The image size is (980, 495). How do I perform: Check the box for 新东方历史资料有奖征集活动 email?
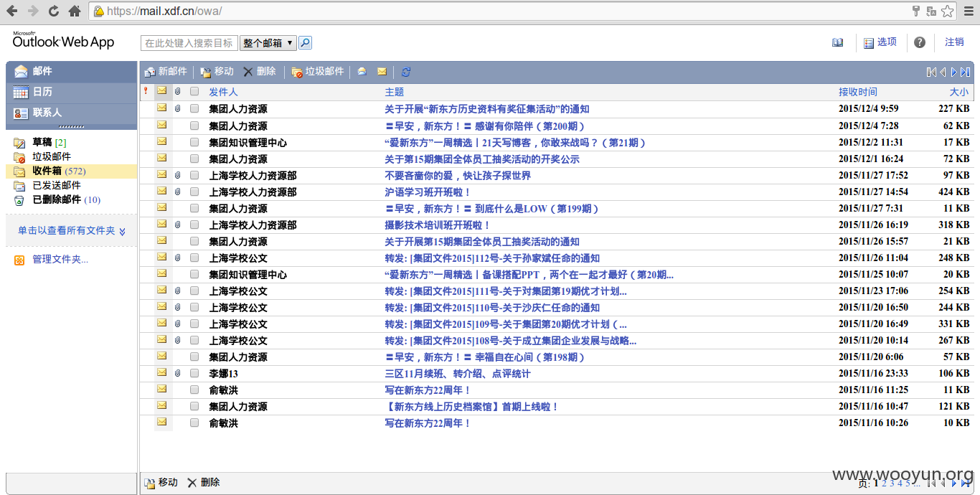(194, 109)
